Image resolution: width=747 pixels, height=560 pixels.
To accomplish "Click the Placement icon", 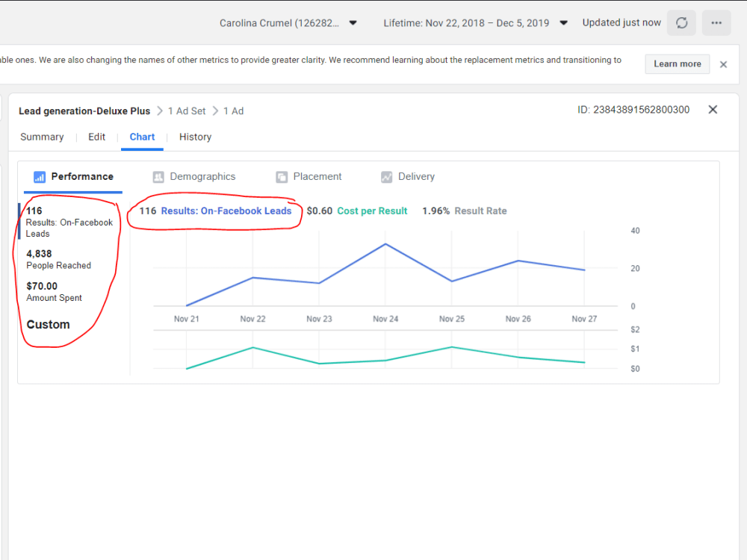I will (x=282, y=177).
